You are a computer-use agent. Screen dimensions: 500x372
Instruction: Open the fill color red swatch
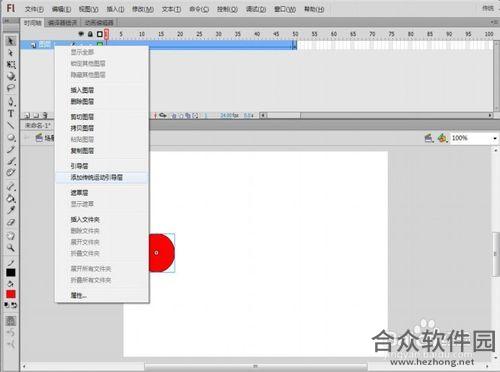coord(11,294)
